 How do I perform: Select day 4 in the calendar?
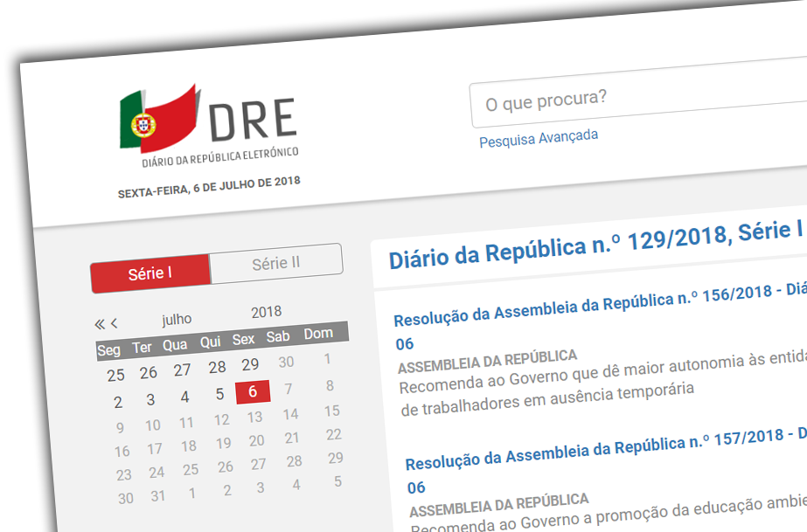(x=184, y=397)
